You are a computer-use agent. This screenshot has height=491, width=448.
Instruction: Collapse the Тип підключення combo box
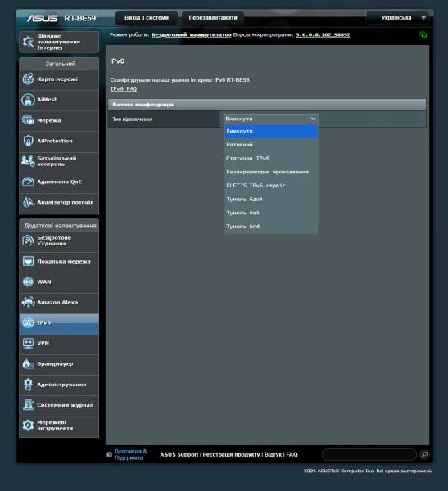[x=271, y=119]
